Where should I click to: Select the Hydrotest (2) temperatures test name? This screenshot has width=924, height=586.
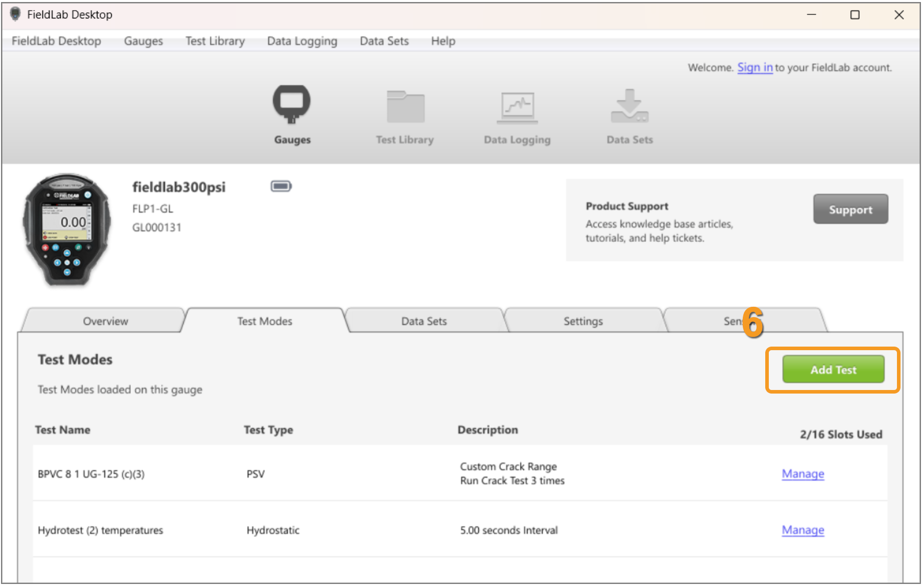(101, 530)
